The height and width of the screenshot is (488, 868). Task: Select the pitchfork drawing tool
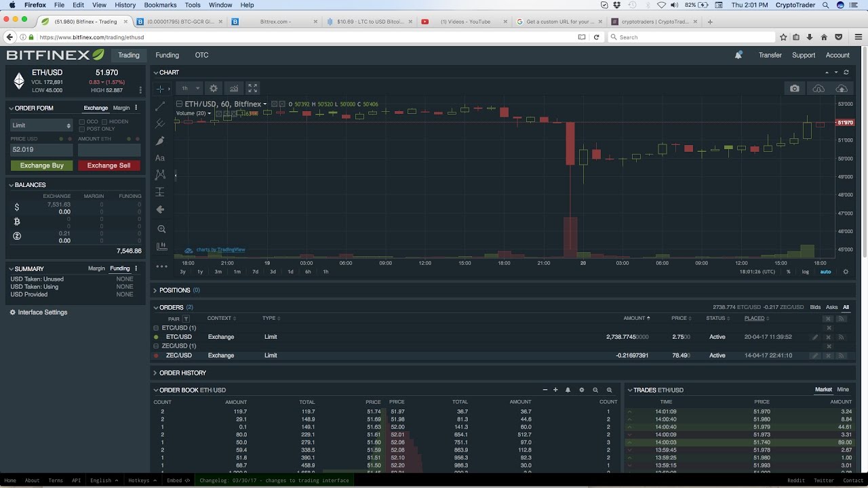pos(161,123)
